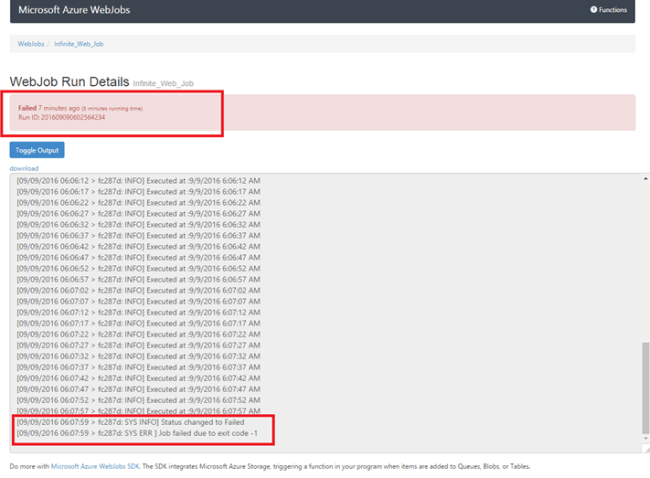
Task: Click the '(5 minutes running time)' text
Action: point(112,109)
